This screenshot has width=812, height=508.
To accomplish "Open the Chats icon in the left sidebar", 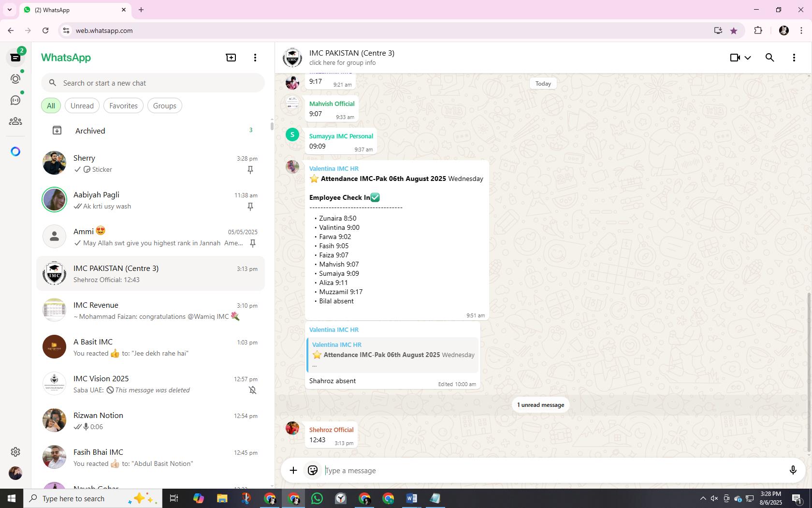I will [x=15, y=58].
